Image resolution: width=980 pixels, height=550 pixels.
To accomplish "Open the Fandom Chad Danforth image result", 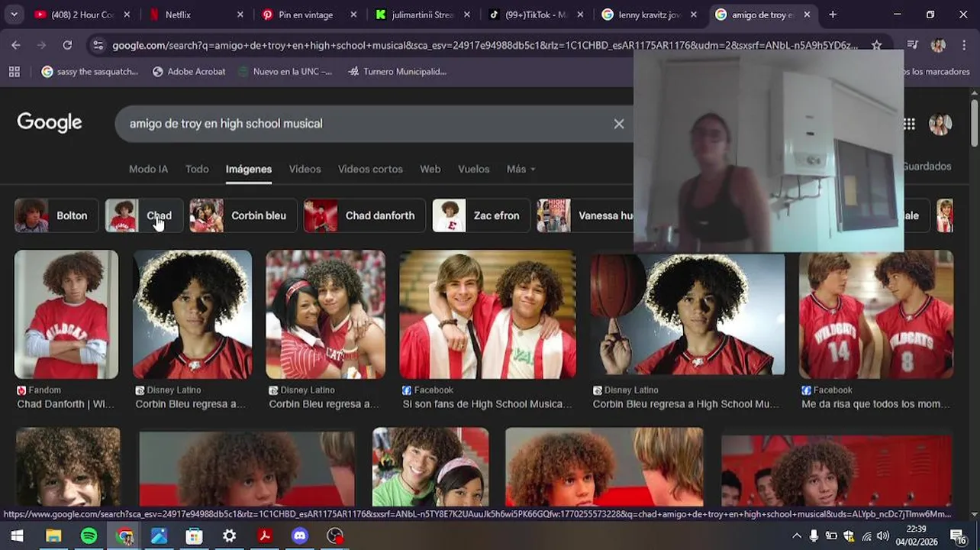I will click(x=66, y=314).
